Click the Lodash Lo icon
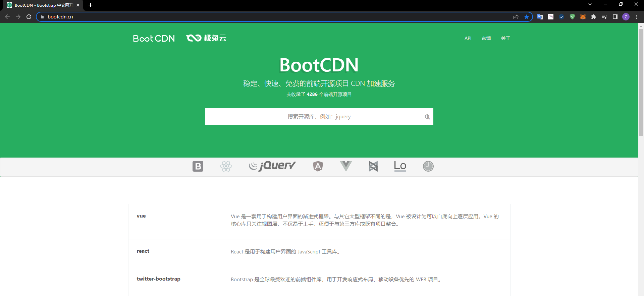Viewport: 644px width, 296px height. coord(400,166)
